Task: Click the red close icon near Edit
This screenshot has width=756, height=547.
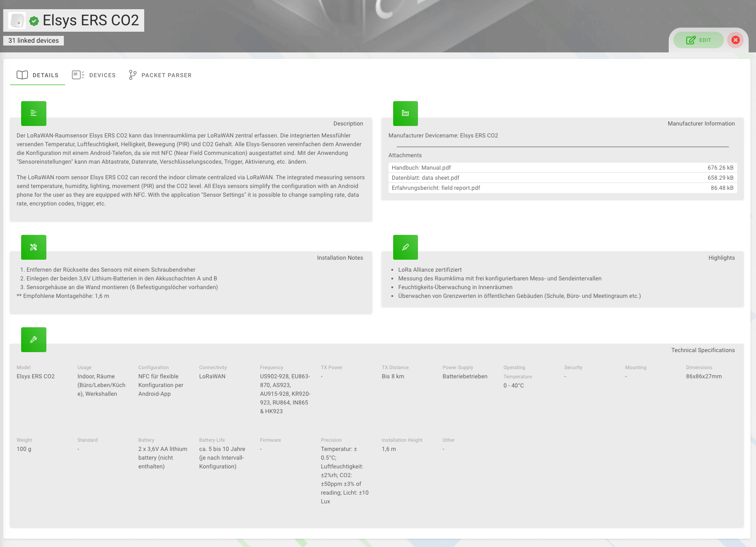Action: point(735,40)
